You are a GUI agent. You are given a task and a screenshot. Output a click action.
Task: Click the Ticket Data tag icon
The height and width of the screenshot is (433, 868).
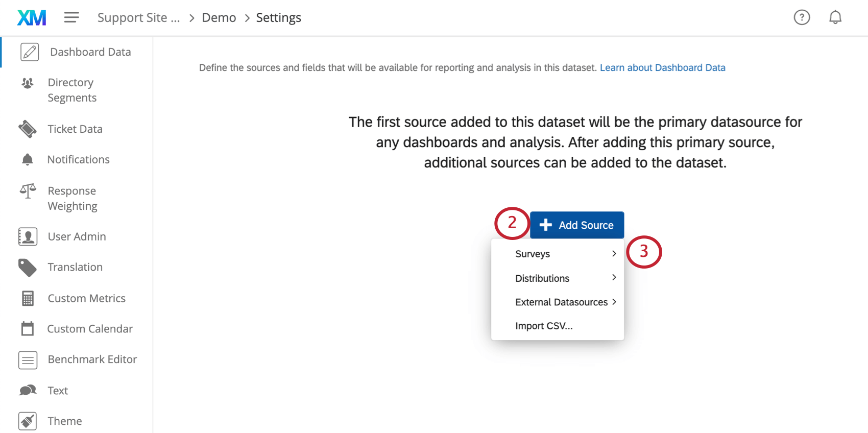pyautogui.click(x=28, y=129)
